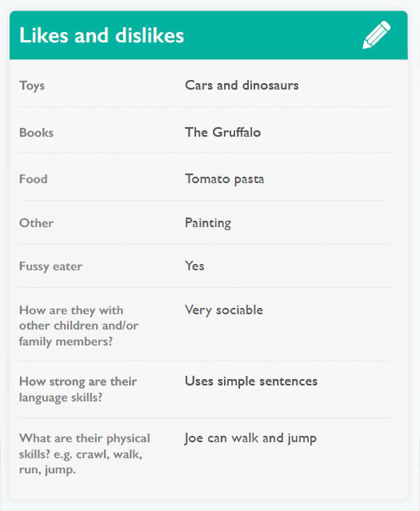Click the Toys row label
The height and width of the screenshot is (511, 420).
point(32,85)
